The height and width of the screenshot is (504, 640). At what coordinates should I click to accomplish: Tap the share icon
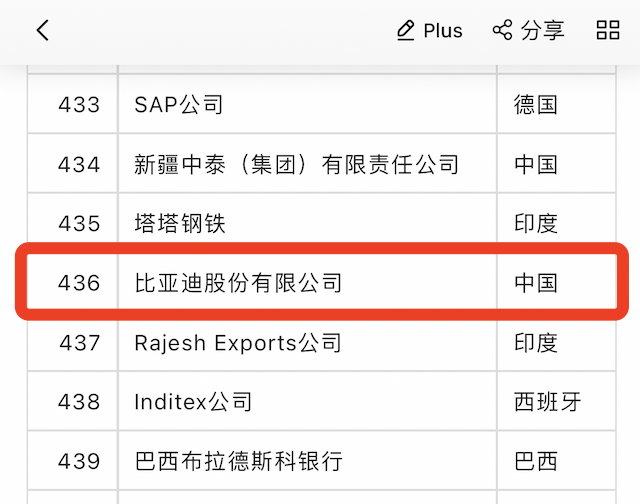click(x=502, y=31)
